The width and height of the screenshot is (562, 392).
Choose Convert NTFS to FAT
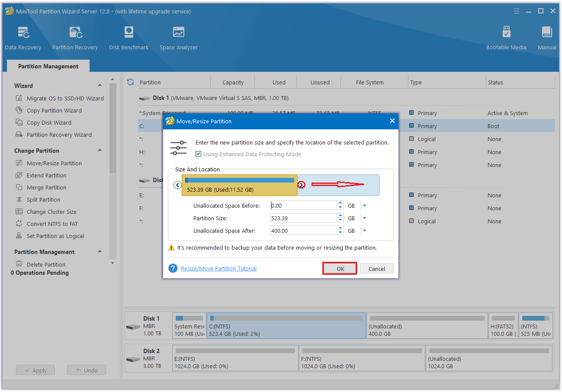[x=47, y=224]
